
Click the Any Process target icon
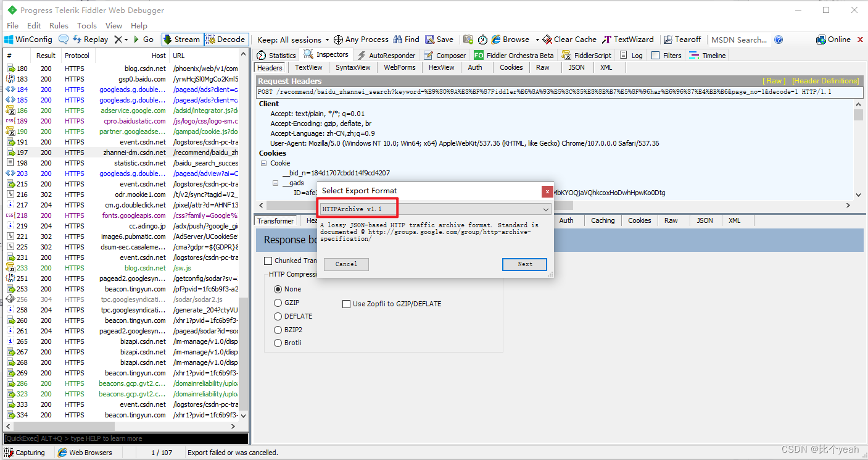coord(338,40)
